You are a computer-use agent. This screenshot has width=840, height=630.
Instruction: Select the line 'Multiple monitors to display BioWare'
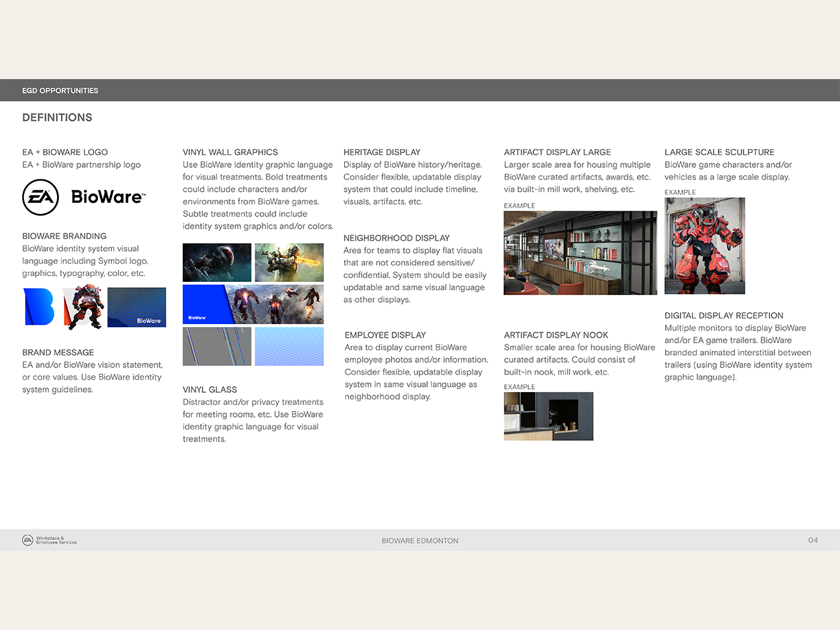[735, 328]
